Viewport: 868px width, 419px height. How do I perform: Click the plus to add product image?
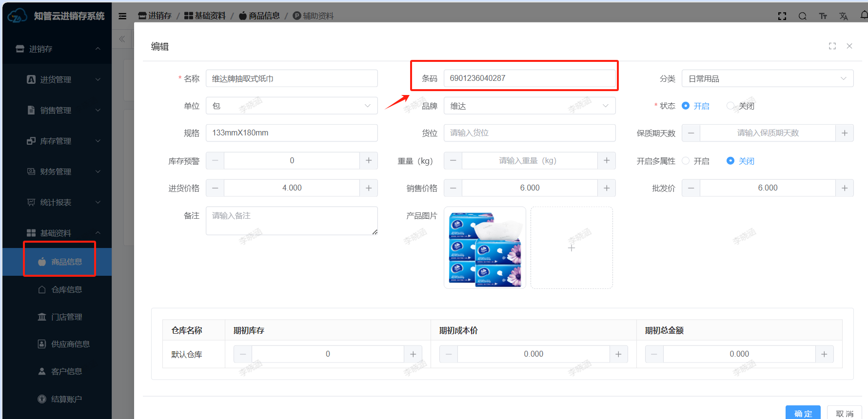(572, 248)
